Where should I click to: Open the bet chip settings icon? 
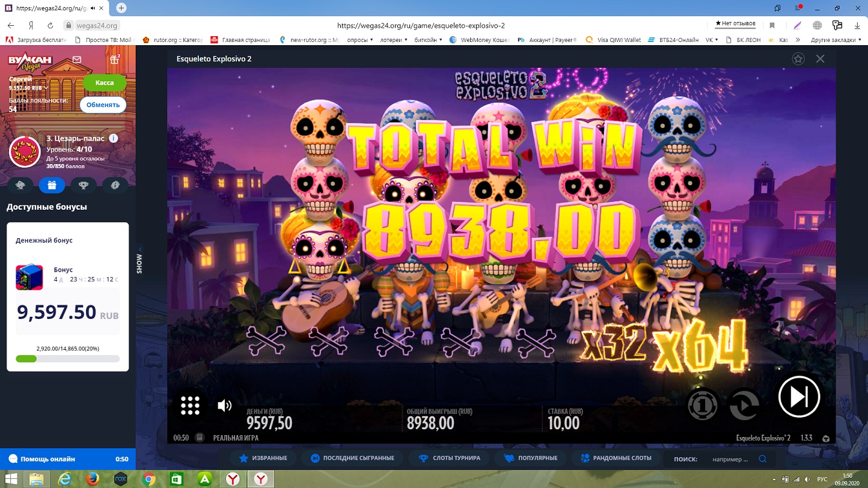point(702,405)
